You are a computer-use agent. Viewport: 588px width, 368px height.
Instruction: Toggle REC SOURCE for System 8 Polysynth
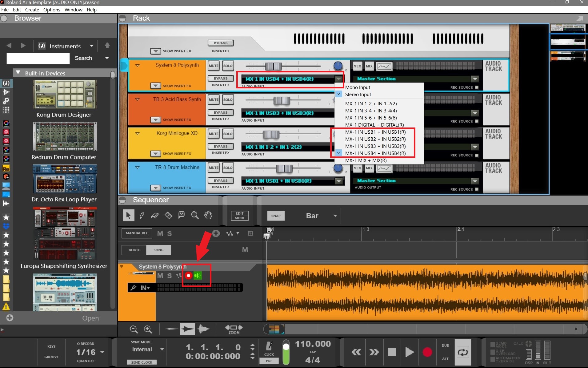click(477, 87)
